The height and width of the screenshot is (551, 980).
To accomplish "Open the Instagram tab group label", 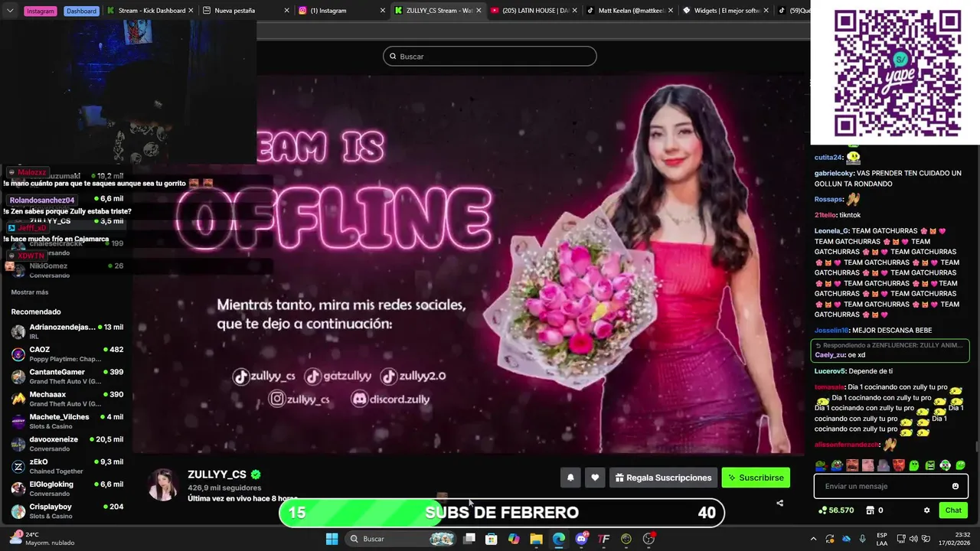I will (x=41, y=11).
